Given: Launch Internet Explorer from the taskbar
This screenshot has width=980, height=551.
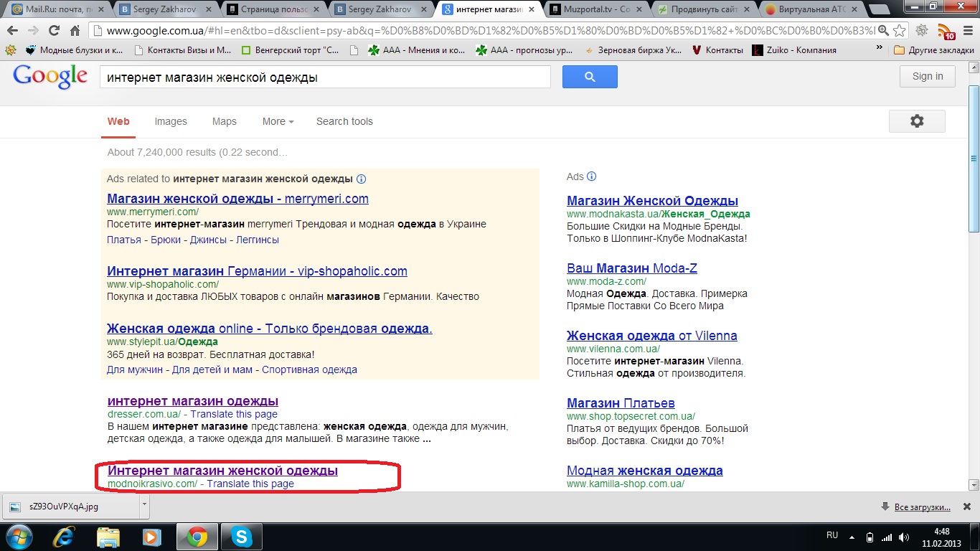Looking at the screenshot, I should tap(65, 537).
